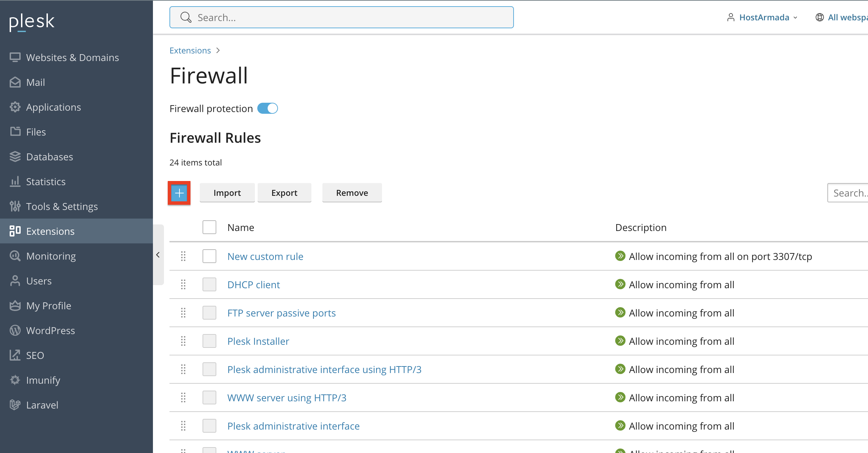Click the SEO chart icon

point(15,355)
